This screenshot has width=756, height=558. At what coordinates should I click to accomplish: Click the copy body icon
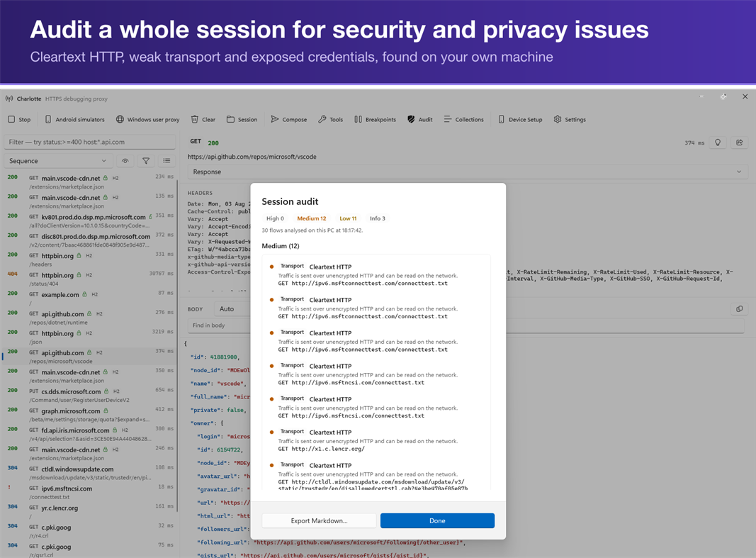739,309
